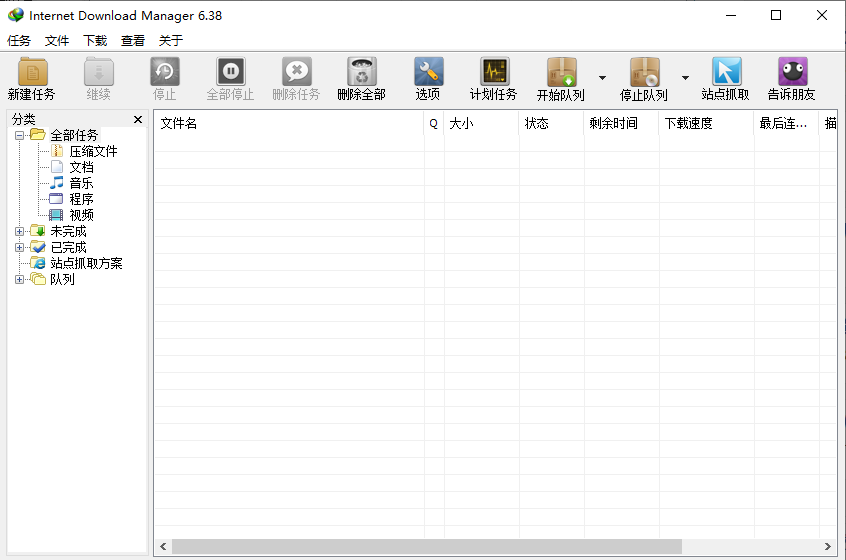Open the dropdown arrow next to 停止队列
This screenshot has width=846, height=560.
(x=685, y=78)
